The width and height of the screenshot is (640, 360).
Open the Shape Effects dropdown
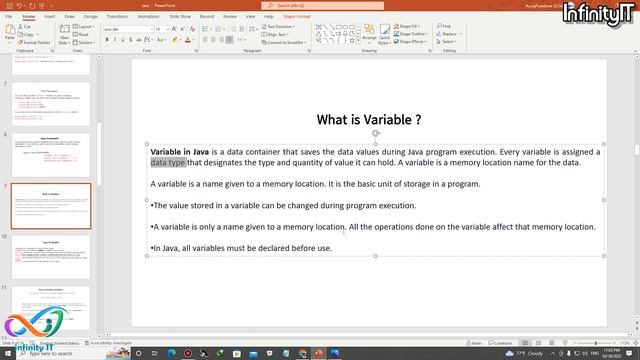(x=410, y=42)
